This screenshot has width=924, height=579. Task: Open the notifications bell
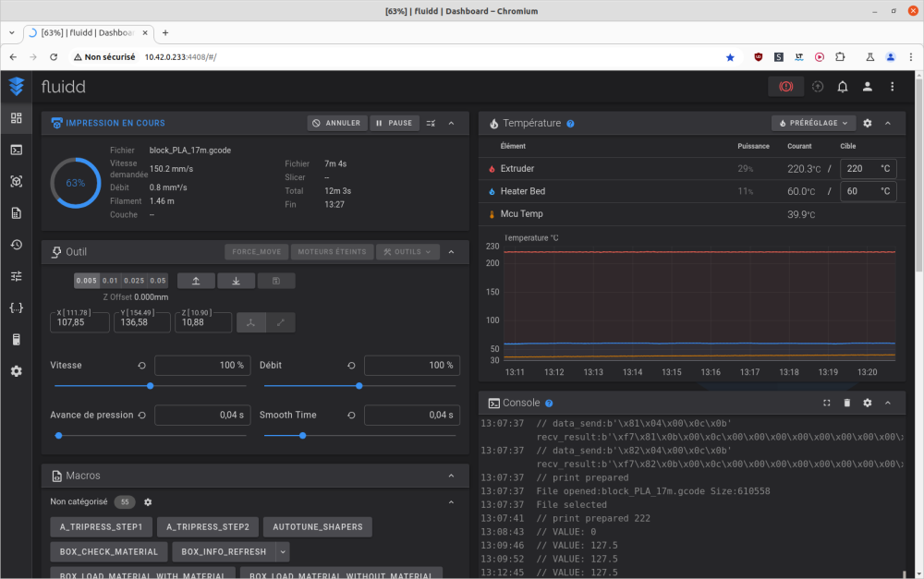[843, 86]
